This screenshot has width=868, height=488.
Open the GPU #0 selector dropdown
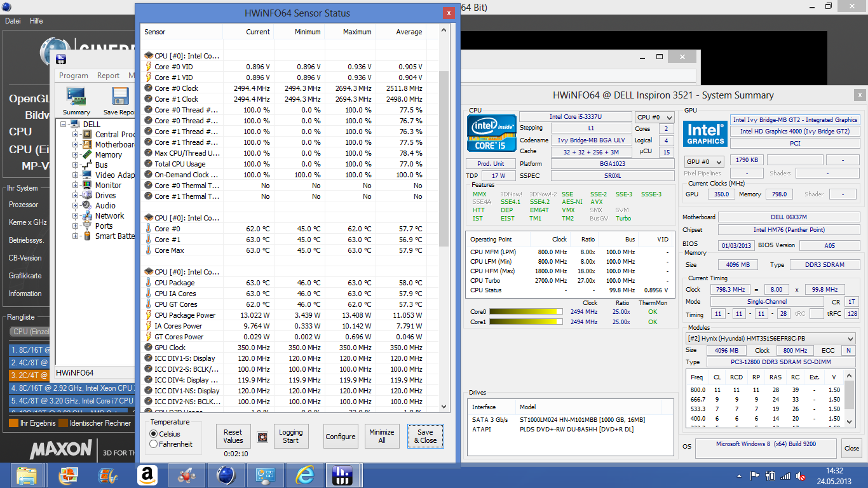pos(705,161)
